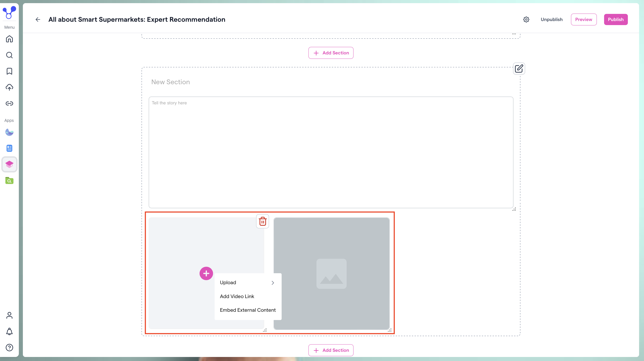
Task: Click the edit pencil icon on New Section
Action: 519,68
